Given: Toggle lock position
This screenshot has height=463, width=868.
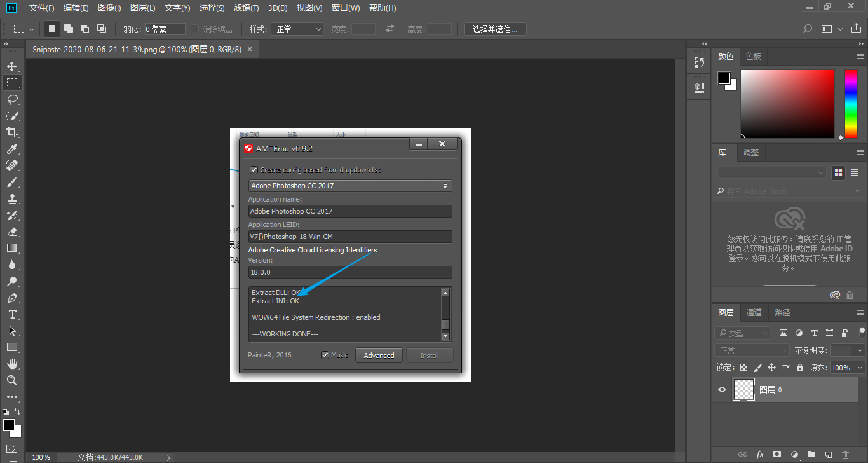Looking at the screenshot, I should pos(771,368).
